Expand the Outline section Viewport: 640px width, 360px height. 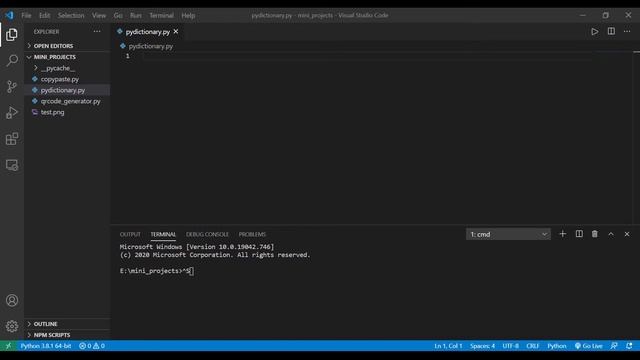tap(67, 324)
